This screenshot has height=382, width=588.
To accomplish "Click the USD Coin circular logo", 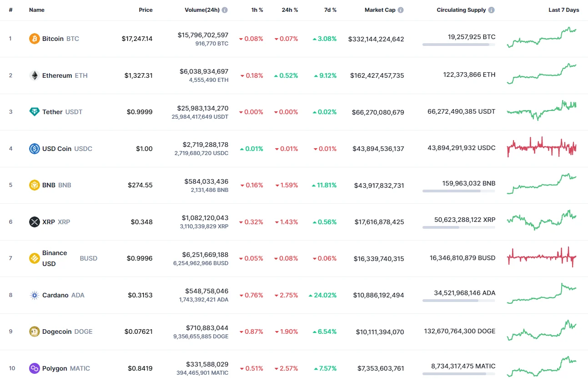I will pos(35,148).
